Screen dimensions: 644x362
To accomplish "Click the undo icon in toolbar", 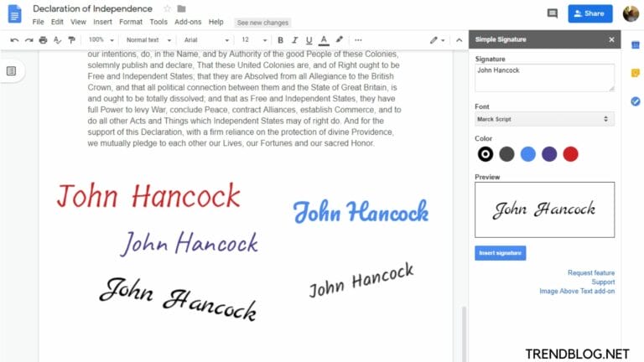I will click(14, 39).
